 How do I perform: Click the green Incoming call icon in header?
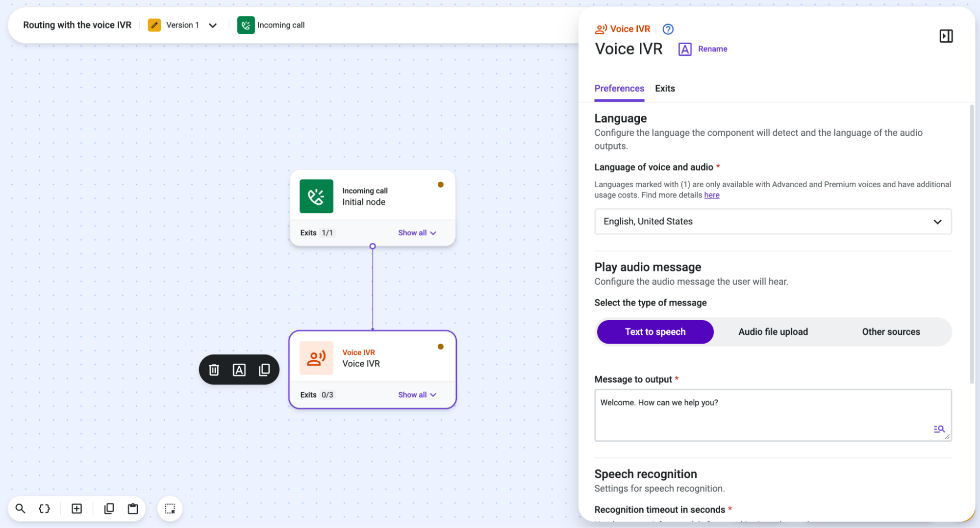point(246,25)
